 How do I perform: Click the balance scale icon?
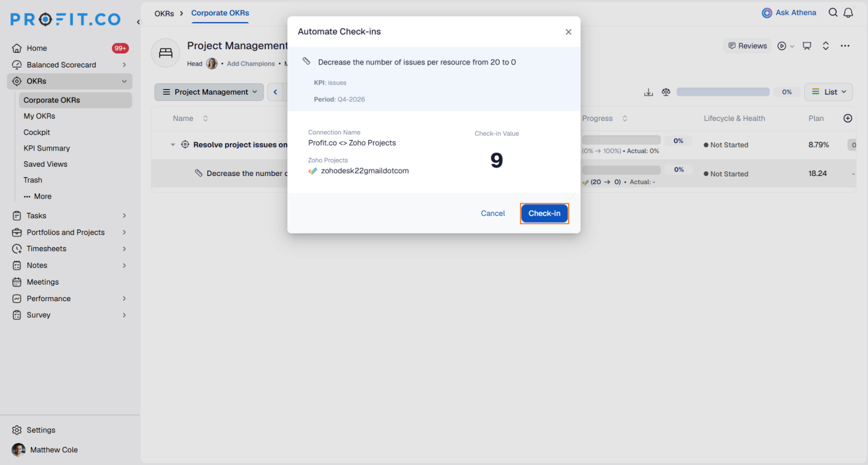pyautogui.click(x=666, y=92)
